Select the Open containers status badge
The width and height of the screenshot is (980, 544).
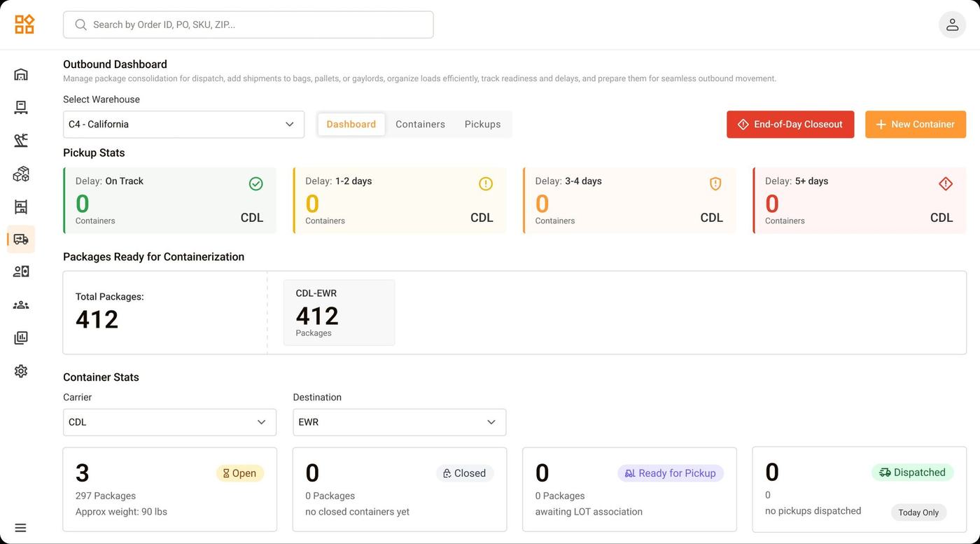coord(239,473)
